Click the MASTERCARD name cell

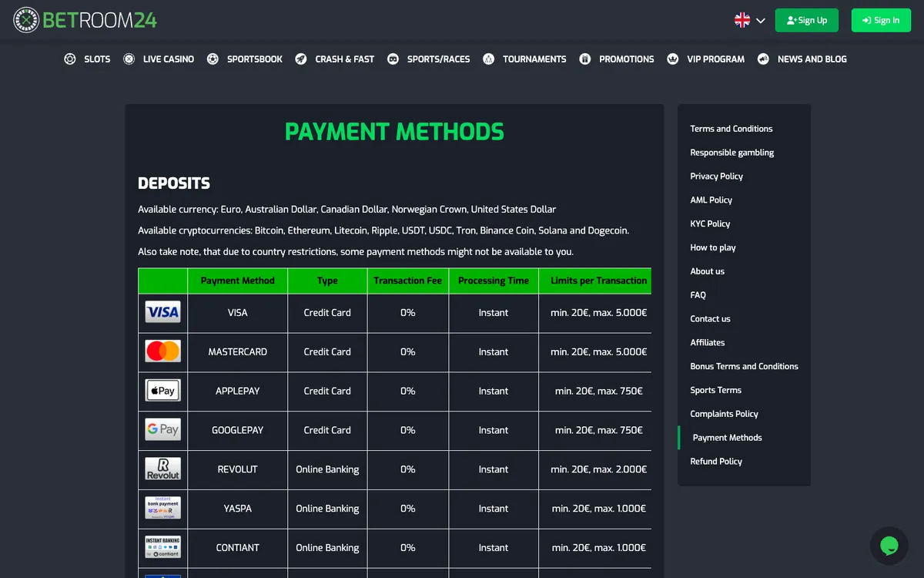pyautogui.click(x=238, y=352)
